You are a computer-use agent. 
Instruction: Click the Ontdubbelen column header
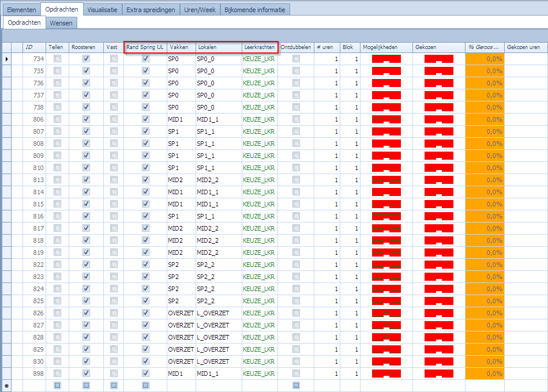tap(296, 47)
